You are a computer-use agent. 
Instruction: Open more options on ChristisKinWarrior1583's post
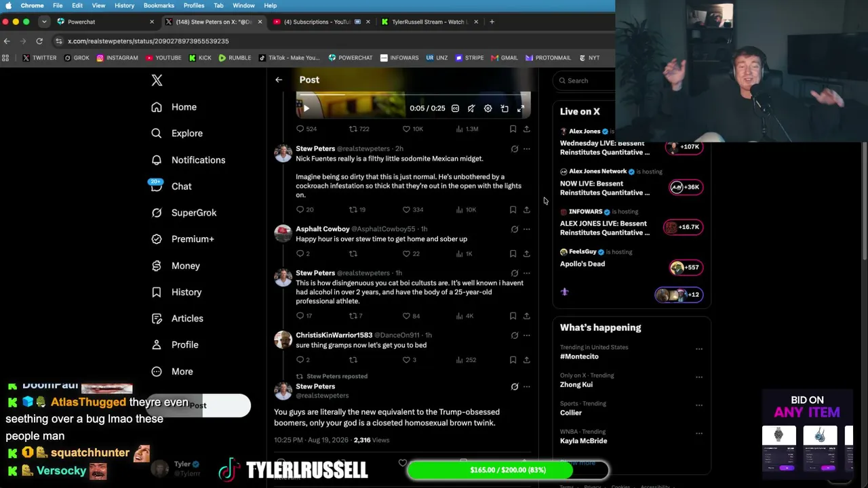pyautogui.click(x=526, y=335)
